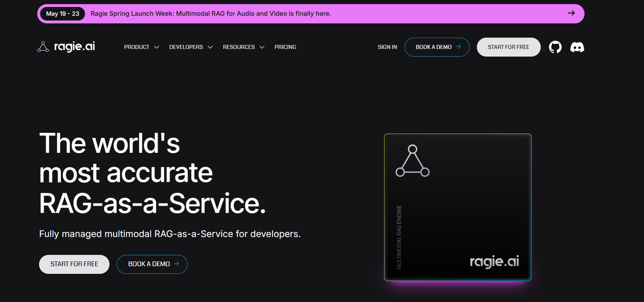Click the Ragie triangle logo in header

point(43,47)
